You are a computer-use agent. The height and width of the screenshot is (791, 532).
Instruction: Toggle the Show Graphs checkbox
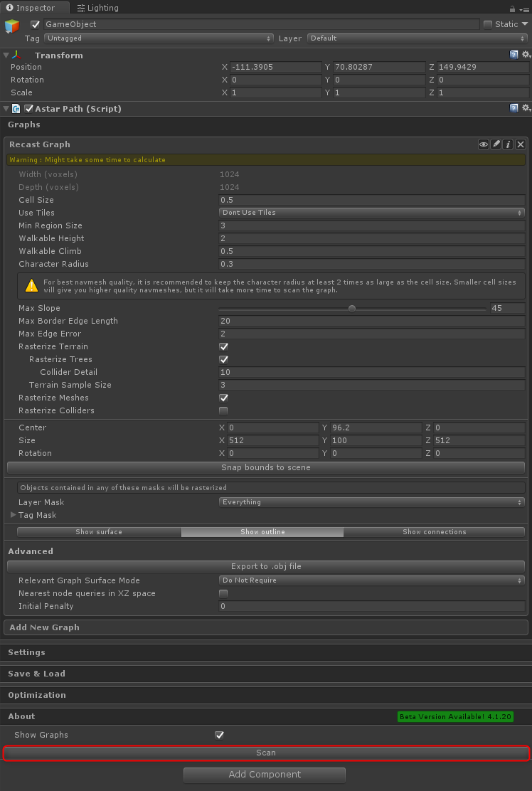tap(219, 735)
